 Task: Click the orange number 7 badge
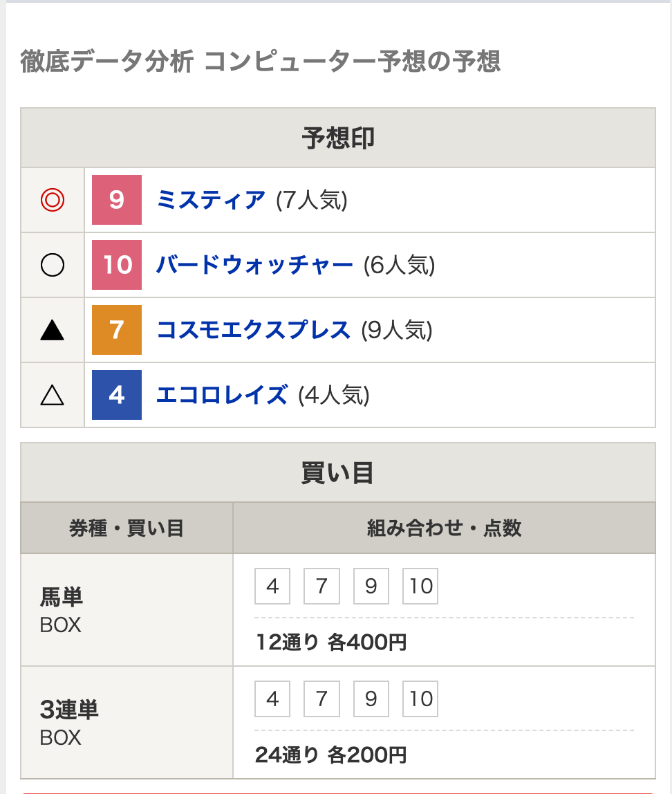(x=116, y=330)
